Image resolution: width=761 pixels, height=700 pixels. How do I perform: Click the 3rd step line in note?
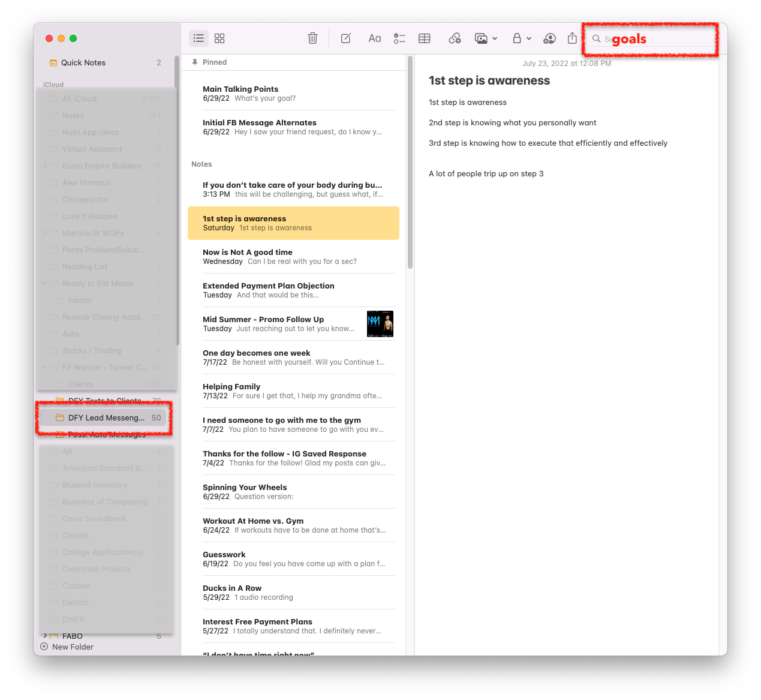548,143
